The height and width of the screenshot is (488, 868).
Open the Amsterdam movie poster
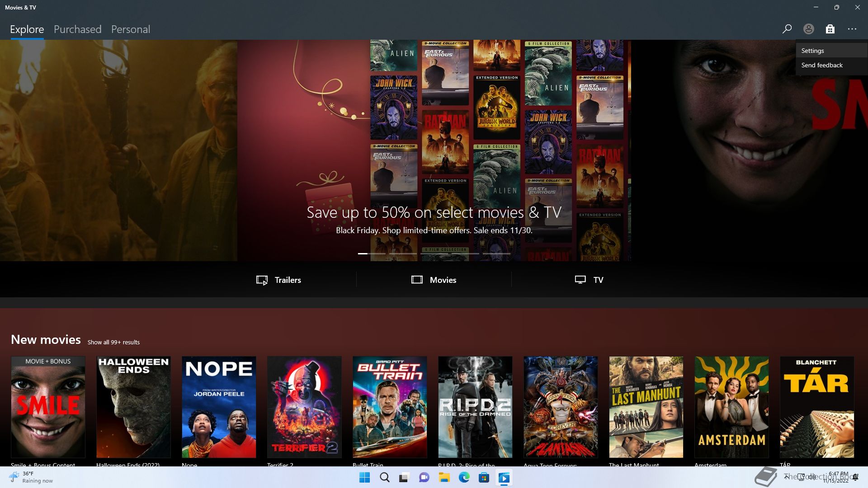731,407
